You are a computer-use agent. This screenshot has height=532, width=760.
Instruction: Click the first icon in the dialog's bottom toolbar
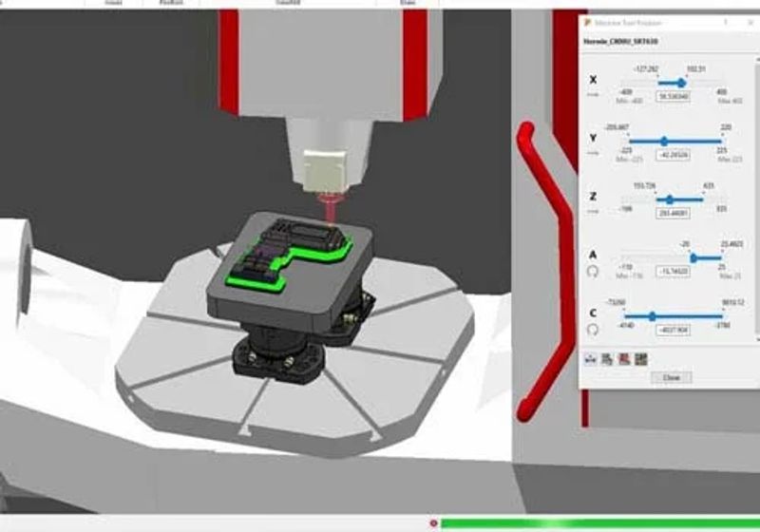pos(590,359)
